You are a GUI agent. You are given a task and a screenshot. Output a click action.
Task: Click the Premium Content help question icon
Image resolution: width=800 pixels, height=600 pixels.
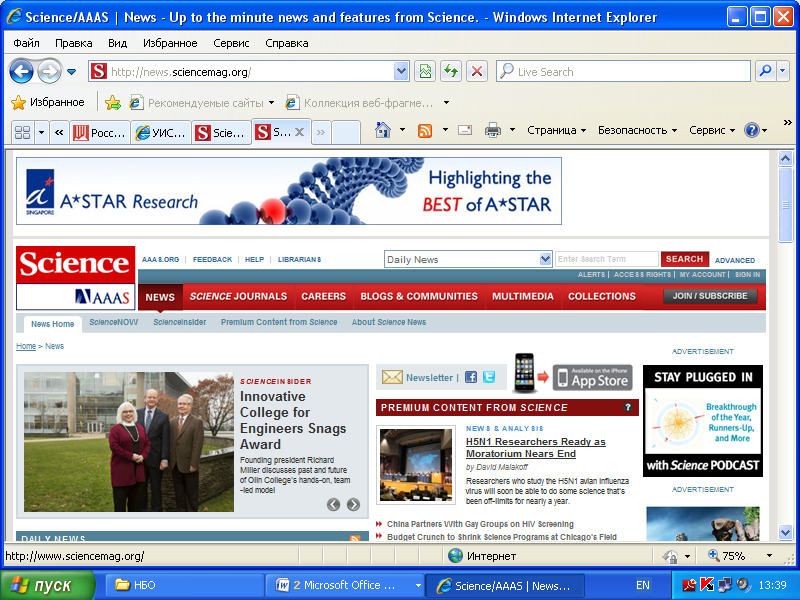click(628, 407)
